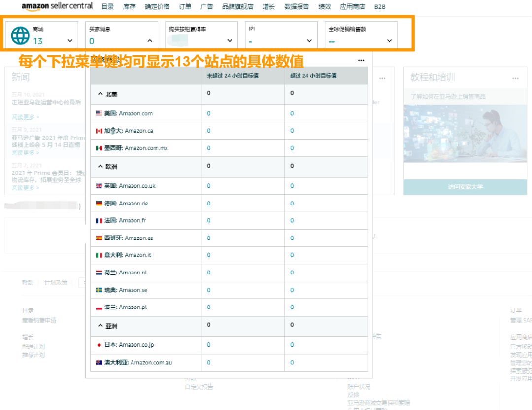Click the under-24-hour count for Amazon.co.jp
The width and height of the screenshot is (532, 410).
tap(209, 345)
